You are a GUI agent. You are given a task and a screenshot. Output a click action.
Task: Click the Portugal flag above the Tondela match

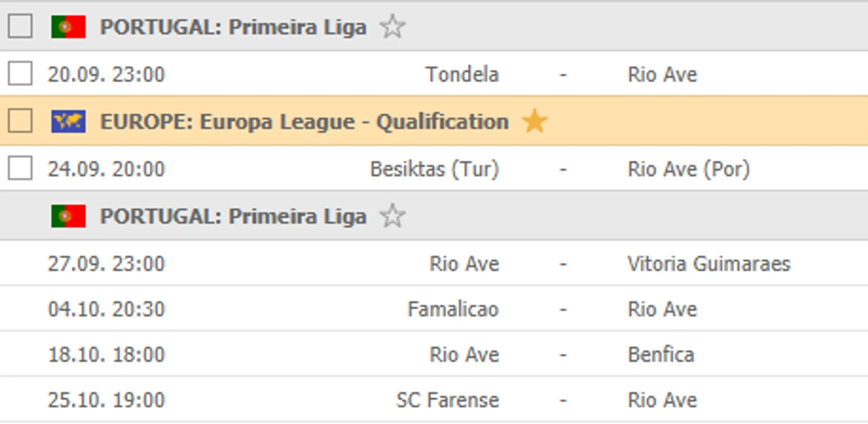click(68, 27)
